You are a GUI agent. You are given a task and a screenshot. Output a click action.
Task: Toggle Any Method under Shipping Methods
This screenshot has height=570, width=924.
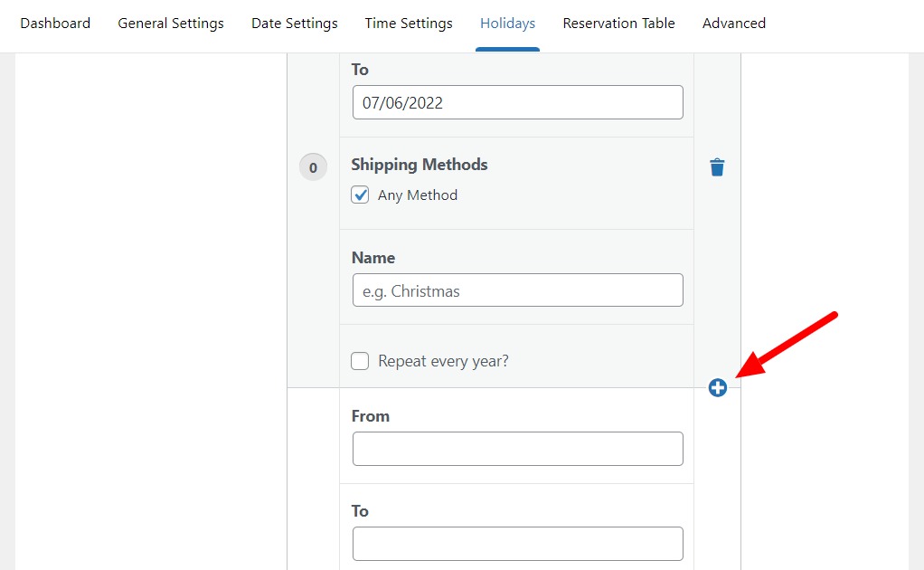[360, 195]
